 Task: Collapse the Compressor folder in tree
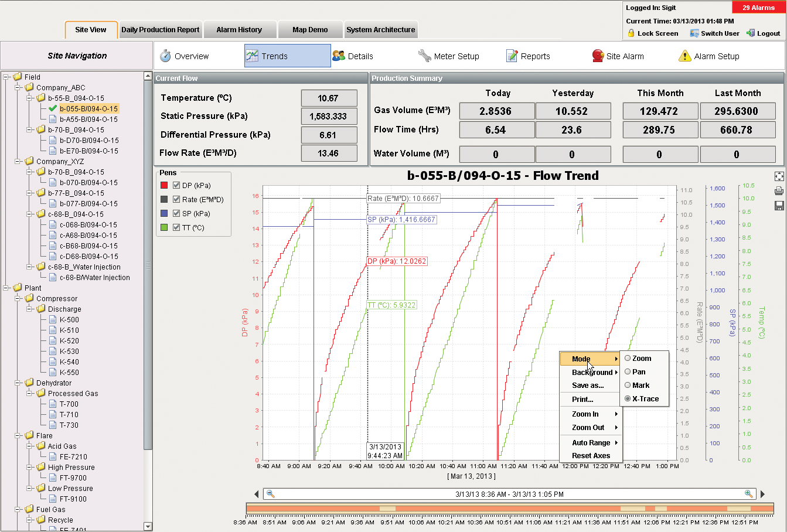point(18,298)
